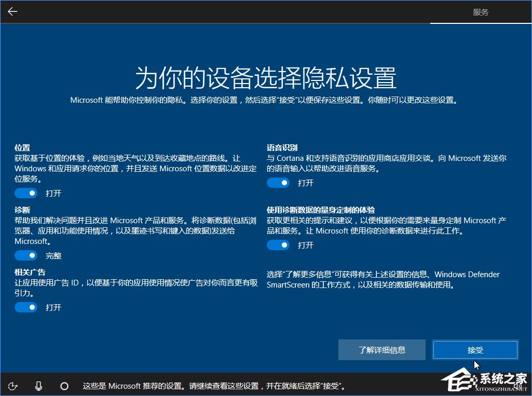禁用"相关广告"开关
The image size is (532, 396).
(x=26, y=307)
